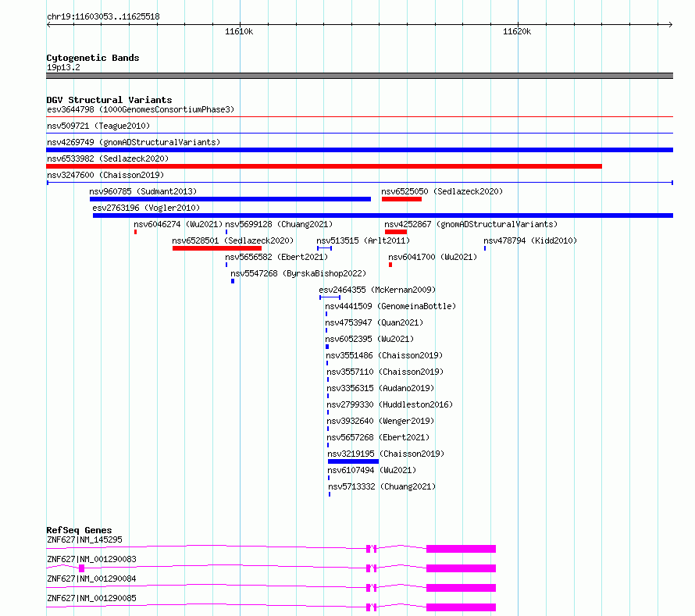Click the esv2464355 (McKernan2009) label
This screenshot has width=695, height=616.
coord(377,290)
